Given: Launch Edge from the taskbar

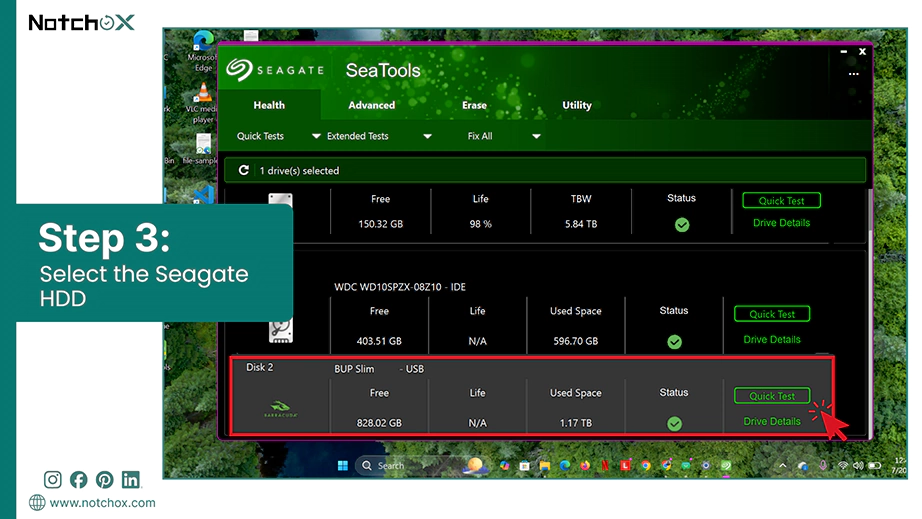Looking at the screenshot, I should (564, 466).
